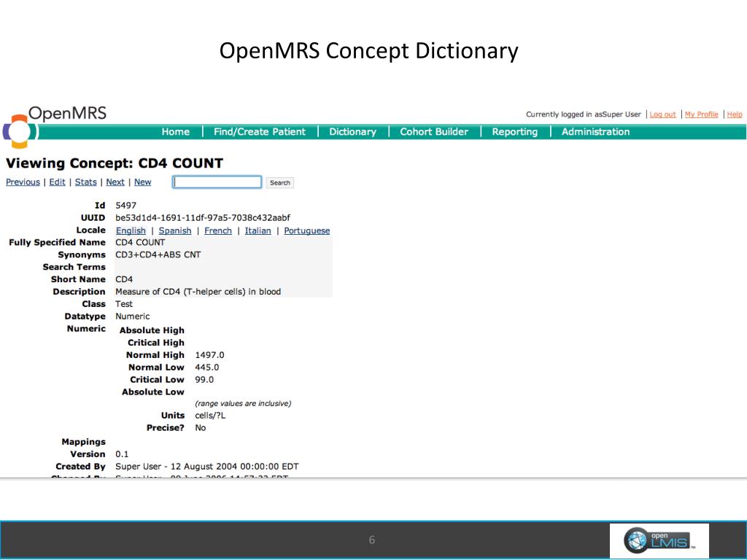The height and width of the screenshot is (560, 747).
Task: Click the Absolute Low label
Action: (x=153, y=392)
